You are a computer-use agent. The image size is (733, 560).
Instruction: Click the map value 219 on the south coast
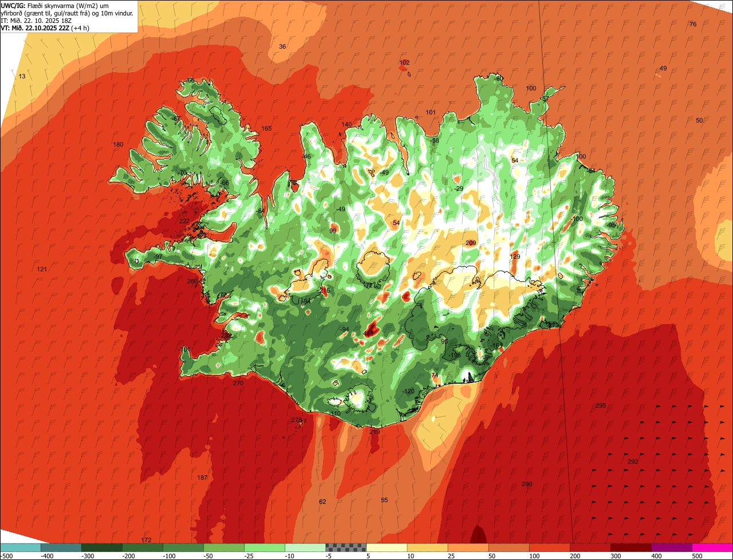[x=375, y=432]
